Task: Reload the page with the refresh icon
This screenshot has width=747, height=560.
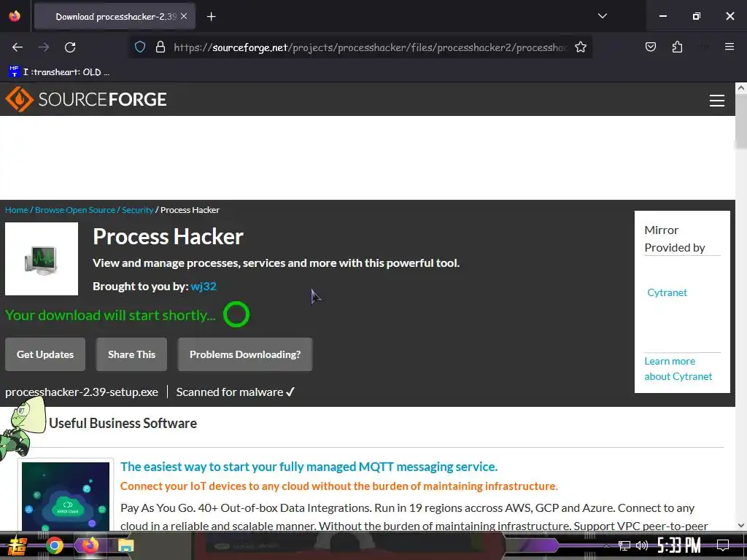Action: [x=70, y=47]
